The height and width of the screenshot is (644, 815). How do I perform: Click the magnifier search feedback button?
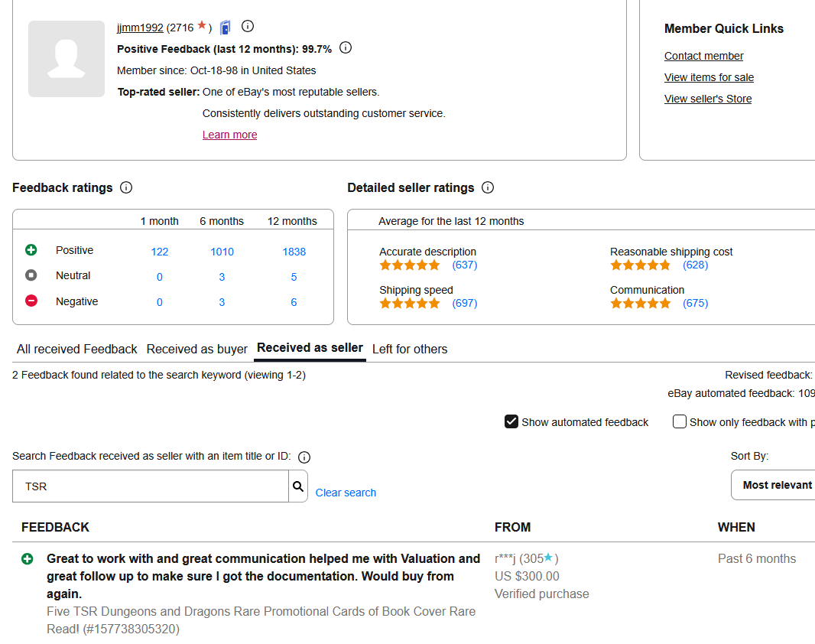tap(298, 486)
